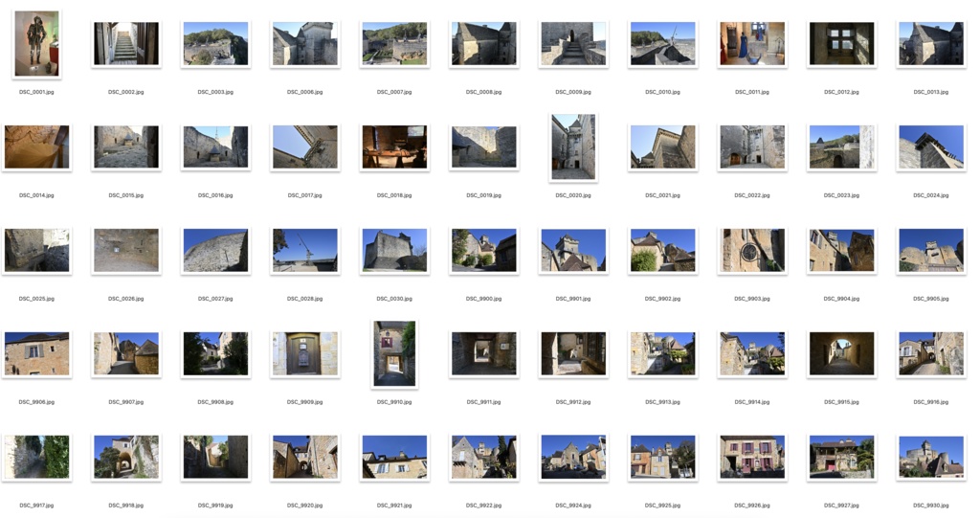Viewport: 980px width, 518px height.
Task: Select the DSC_9917.jpg ivy wall thumbnail
Action: tap(37, 457)
